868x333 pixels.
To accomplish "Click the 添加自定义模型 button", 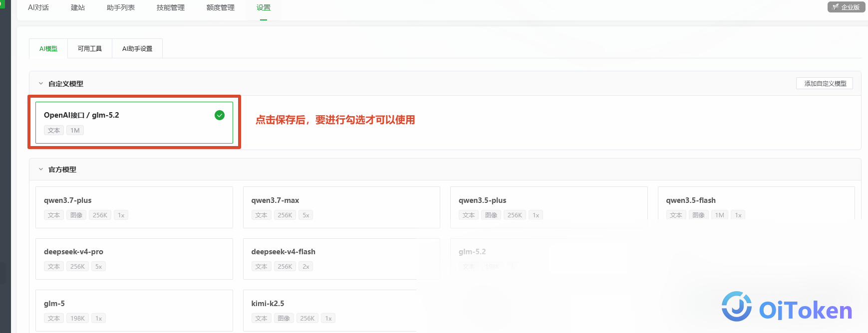I will [x=825, y=84].
